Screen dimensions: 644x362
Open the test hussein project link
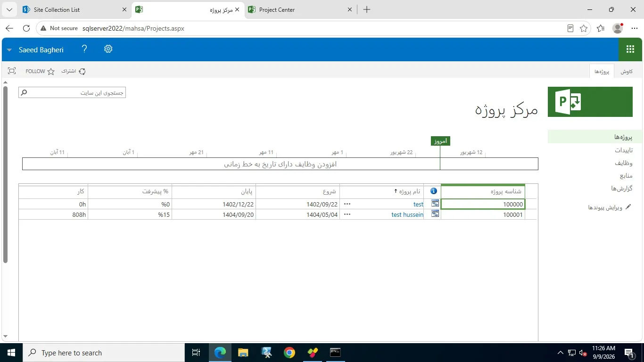(407, 214)
